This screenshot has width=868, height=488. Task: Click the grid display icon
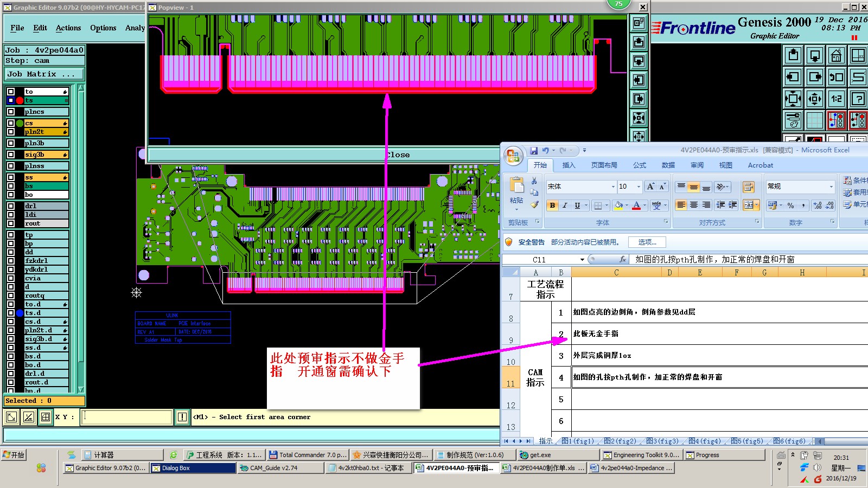coord(814,120)
